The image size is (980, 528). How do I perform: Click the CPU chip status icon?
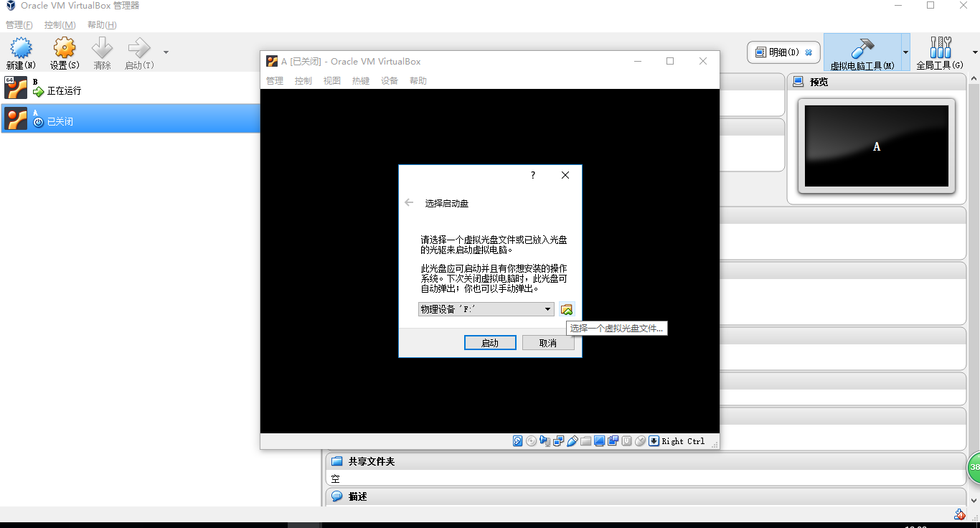pyautogui.click(x=626, y=441)
